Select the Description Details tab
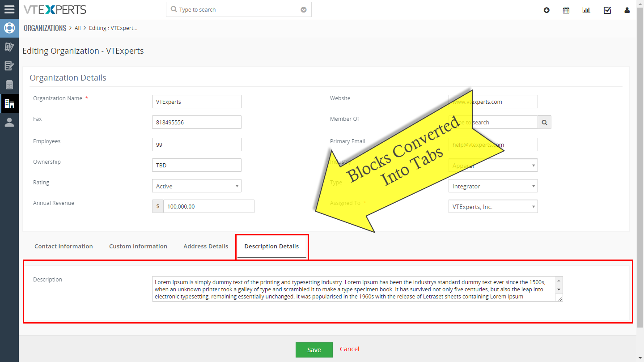This screenshot has height=362, width=644. pyautogui.click(x=271, y=246)
